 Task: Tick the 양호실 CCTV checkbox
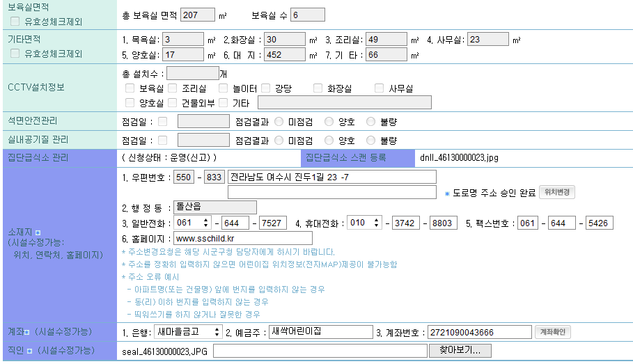point(130,102)
